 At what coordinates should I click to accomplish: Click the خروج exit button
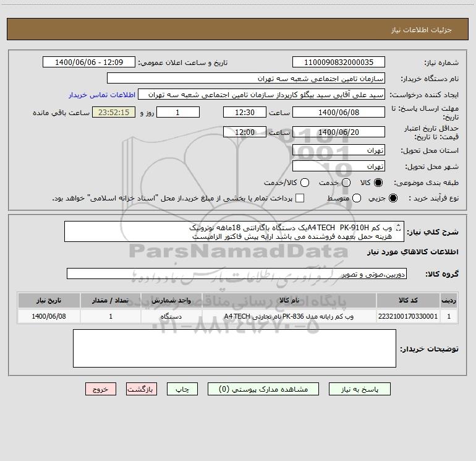[x=101, y=389]
